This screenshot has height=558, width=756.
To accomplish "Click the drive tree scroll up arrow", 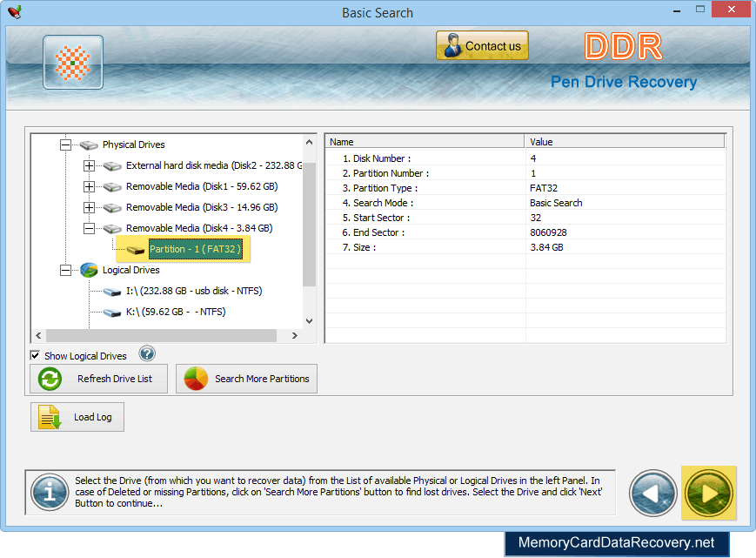I will pyautogui.click(x=309, y=142).
